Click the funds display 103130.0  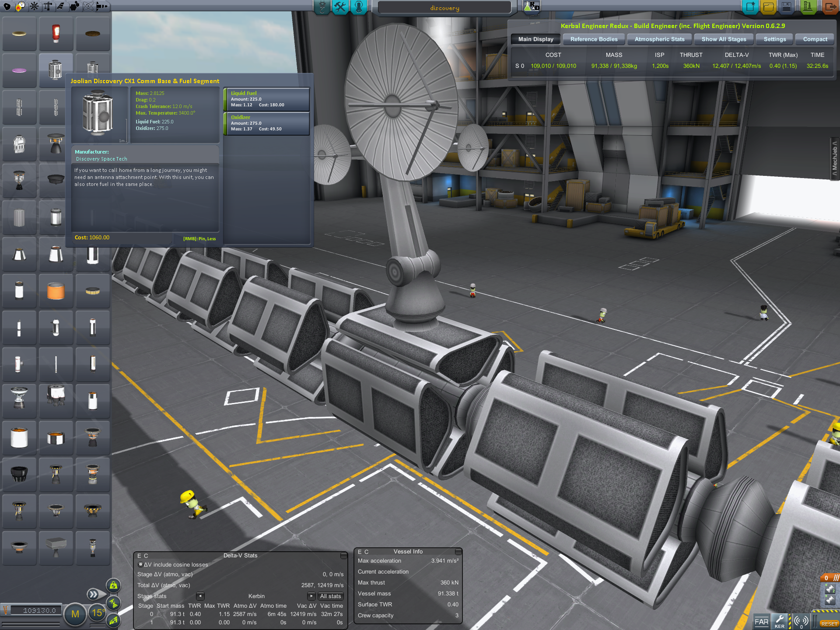coord(36,610)
